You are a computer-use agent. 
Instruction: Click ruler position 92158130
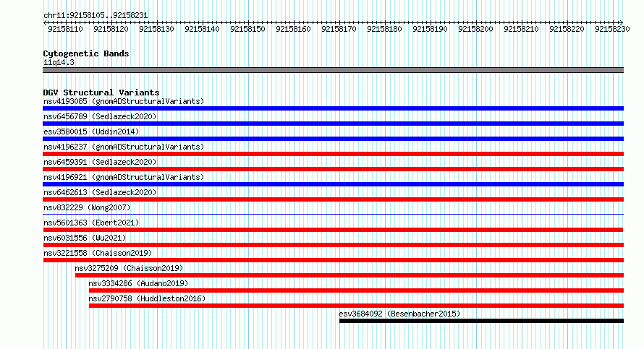pyautogui.click(x=156, y=29)
